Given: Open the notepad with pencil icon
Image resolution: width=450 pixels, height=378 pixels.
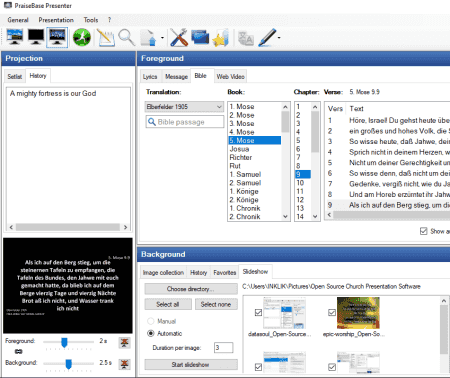Looking at the screenshot, I should tap(106, 37).
